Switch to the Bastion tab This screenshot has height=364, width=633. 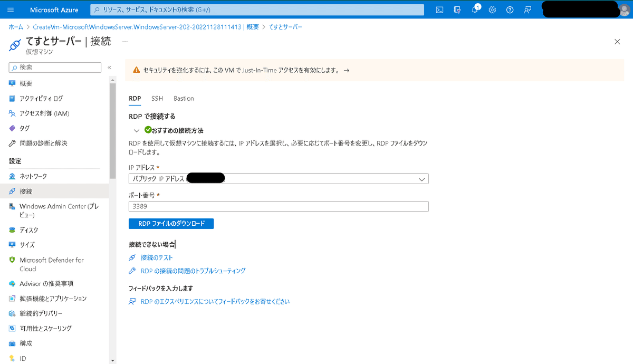point(184,99)
